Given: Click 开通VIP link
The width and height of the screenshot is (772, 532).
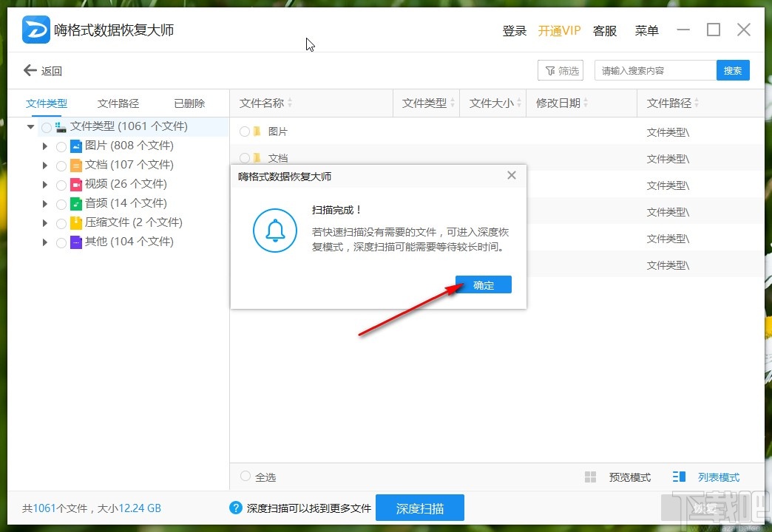Looking at the screenshot, I should tap(559, 30).
